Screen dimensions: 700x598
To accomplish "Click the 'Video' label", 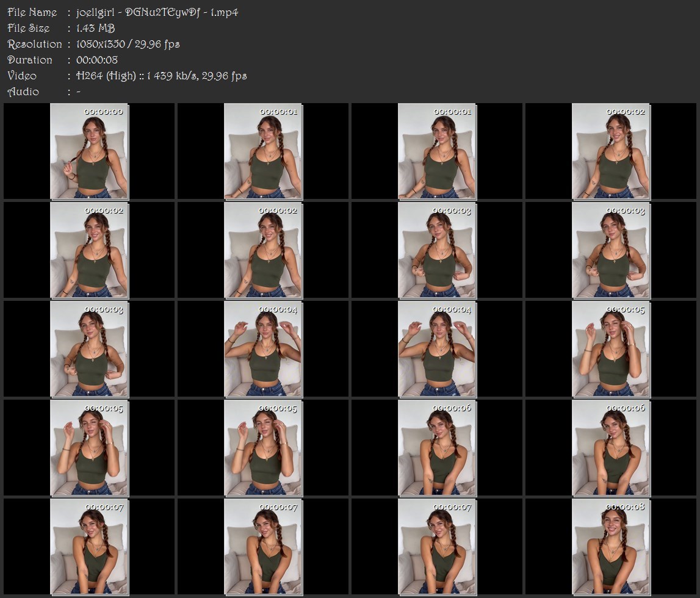I will coord(22,76).
